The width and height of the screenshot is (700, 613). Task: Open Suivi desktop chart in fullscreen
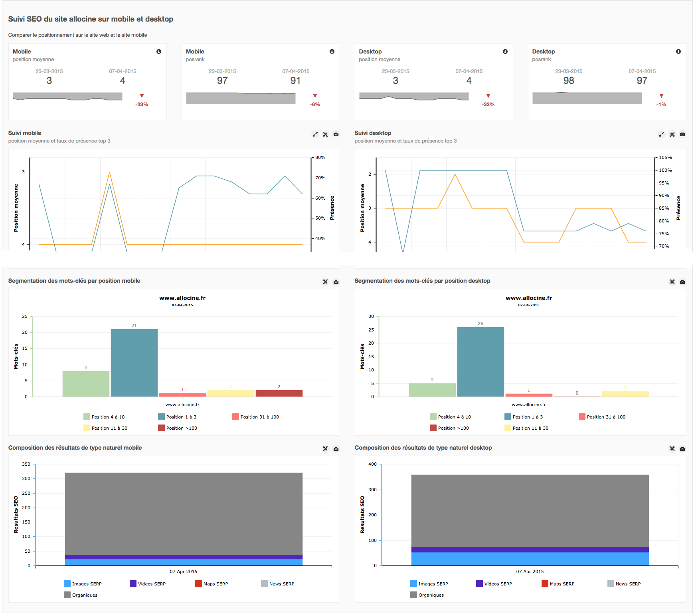coord(672,134)
